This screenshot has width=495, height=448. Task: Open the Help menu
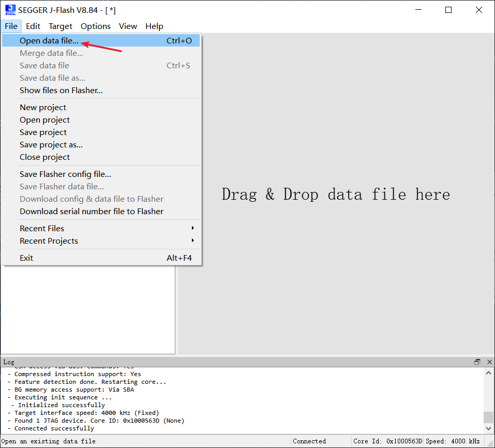154,26
